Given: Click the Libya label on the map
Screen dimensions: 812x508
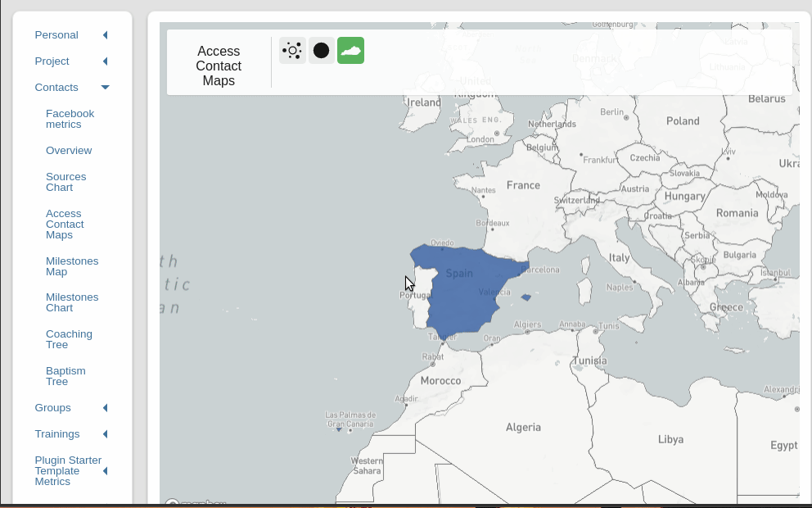Looking at the screenshot, I should pos(670,439).
